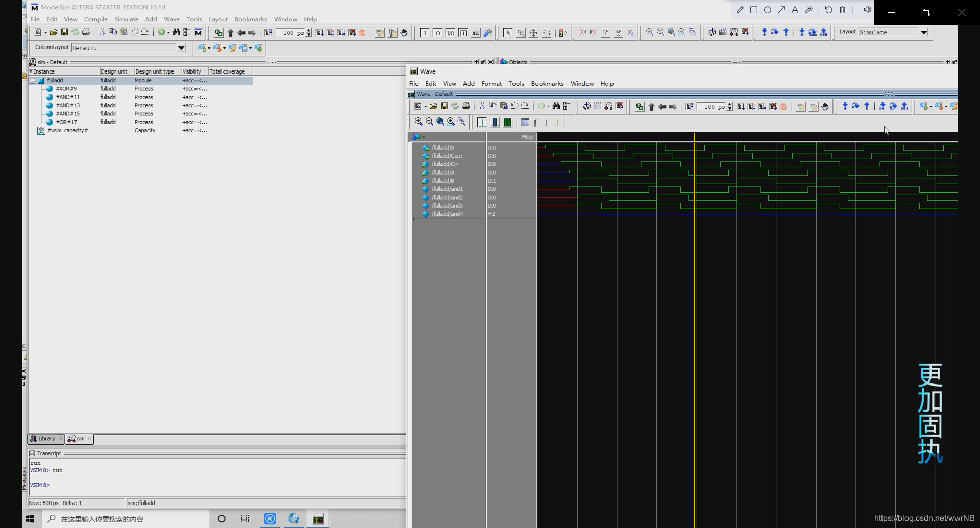Screen dimensions: 980x528
Task: Open the Layout Simulate dropdown
Action: click(x=924, y=32)
